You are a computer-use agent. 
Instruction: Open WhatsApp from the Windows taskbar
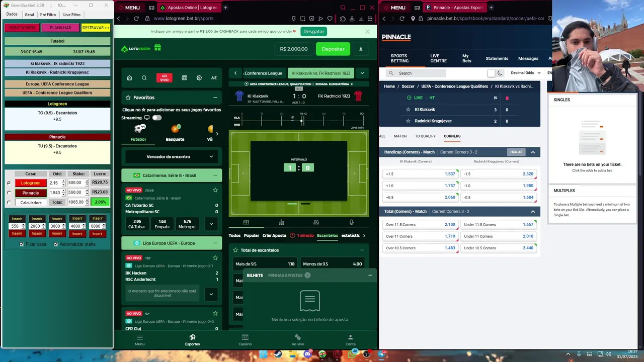tap(352, 354)
